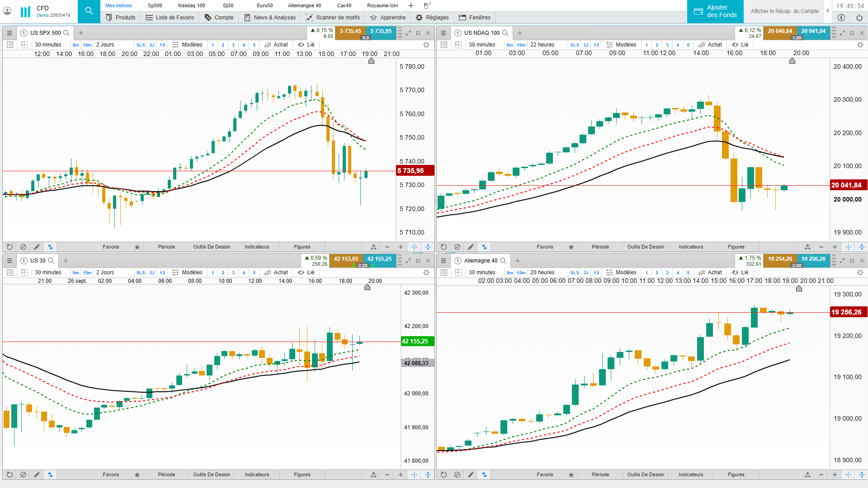The image size is (868, 488).
Task: Toggle crosshair cursor under US NDAQ 100 chart
Action: coord(848,247)
